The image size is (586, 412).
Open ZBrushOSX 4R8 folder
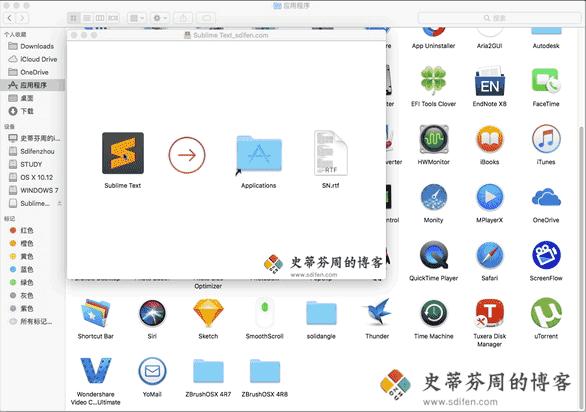point(265,371)
